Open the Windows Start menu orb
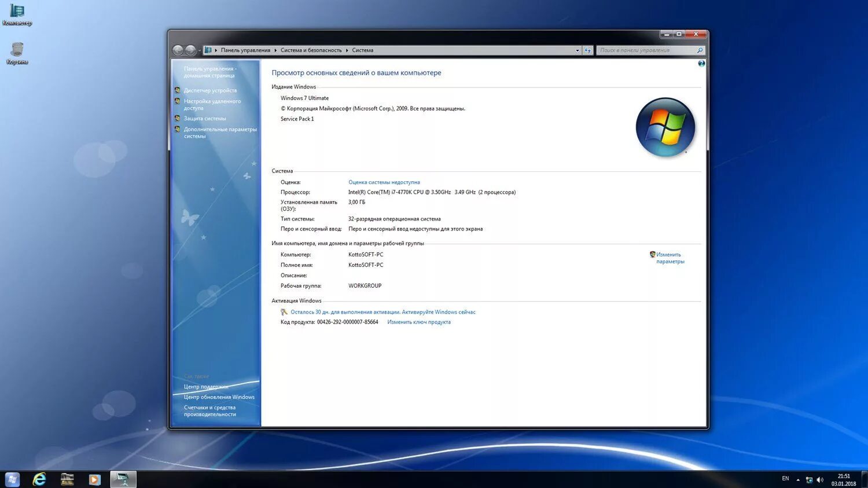Image resolution: width=868 pixels, height=488 pixels. tap(12, 479)
